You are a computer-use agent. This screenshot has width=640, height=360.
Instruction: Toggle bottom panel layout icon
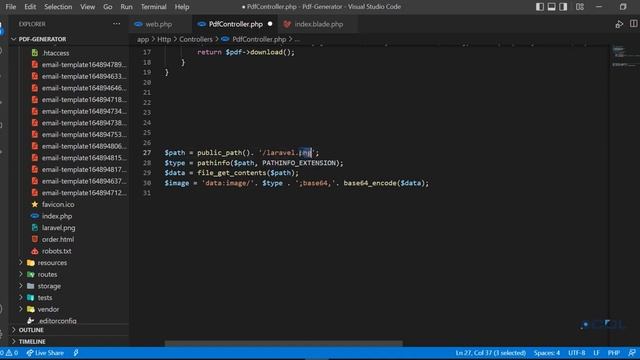pyautogui.click(x=551, y=7)
